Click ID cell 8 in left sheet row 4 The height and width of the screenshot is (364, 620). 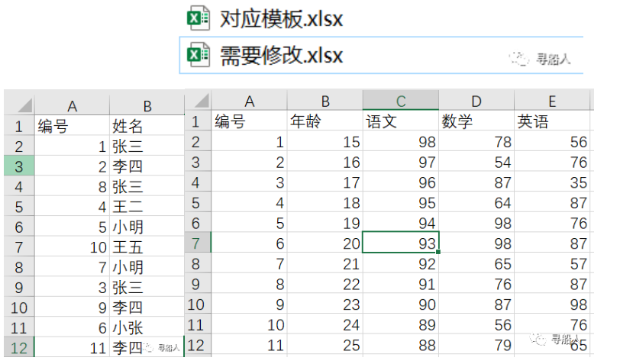tap(72, 186)
